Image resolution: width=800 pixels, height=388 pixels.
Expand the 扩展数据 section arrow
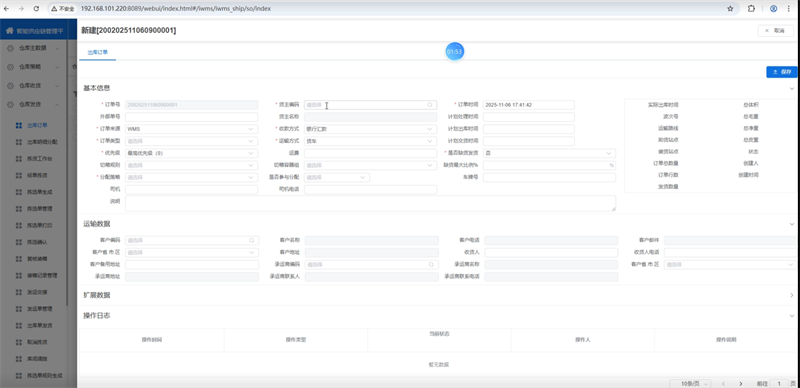[x=792, y=295]
